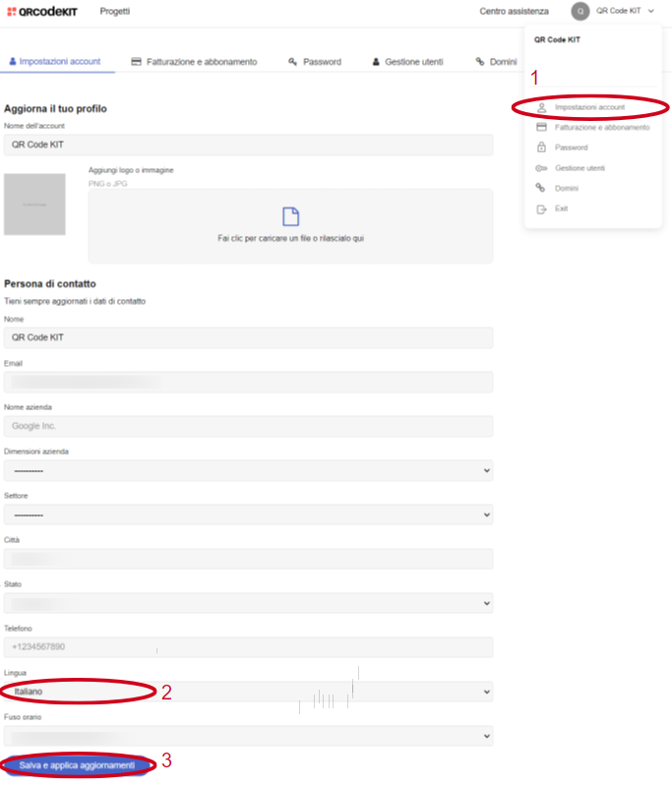Click the exit icon beside Exit in dropdown
The height and width of the screenshot is (788, 672).
[541, 210]
